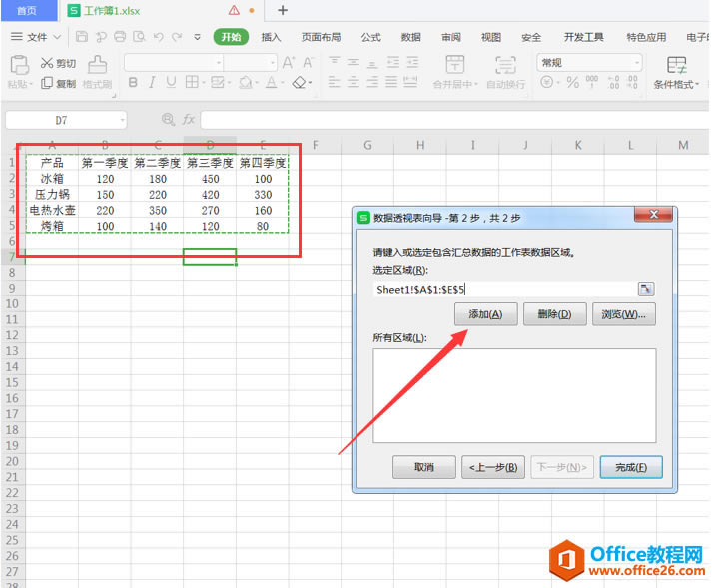Open a new document tab with plus
The height and width of the screenshot is (588, 712).
tap(283, 10)
